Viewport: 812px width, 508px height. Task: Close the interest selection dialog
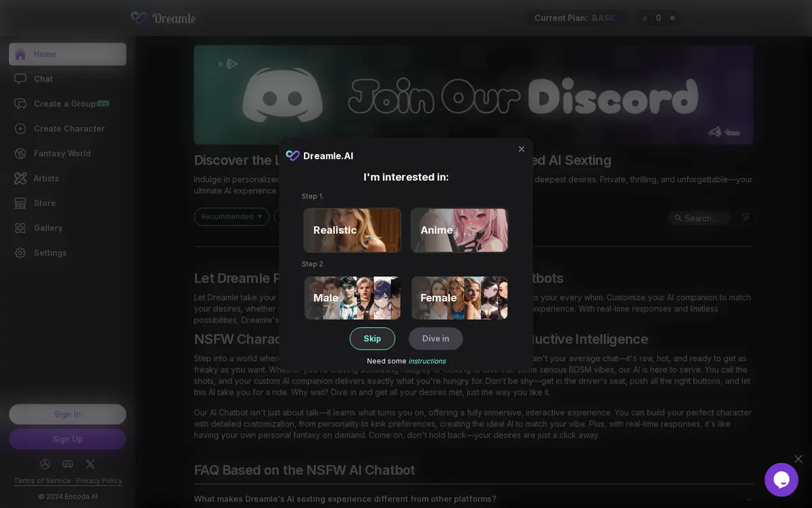pyautogui.click(x=522, y=149)
